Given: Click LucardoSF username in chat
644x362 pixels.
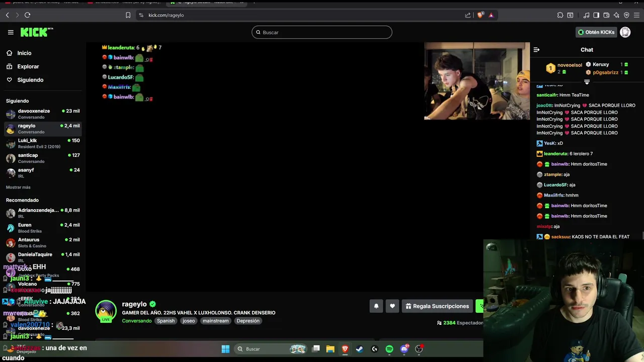Looking at the screenshot, I should tap(555, 185).
